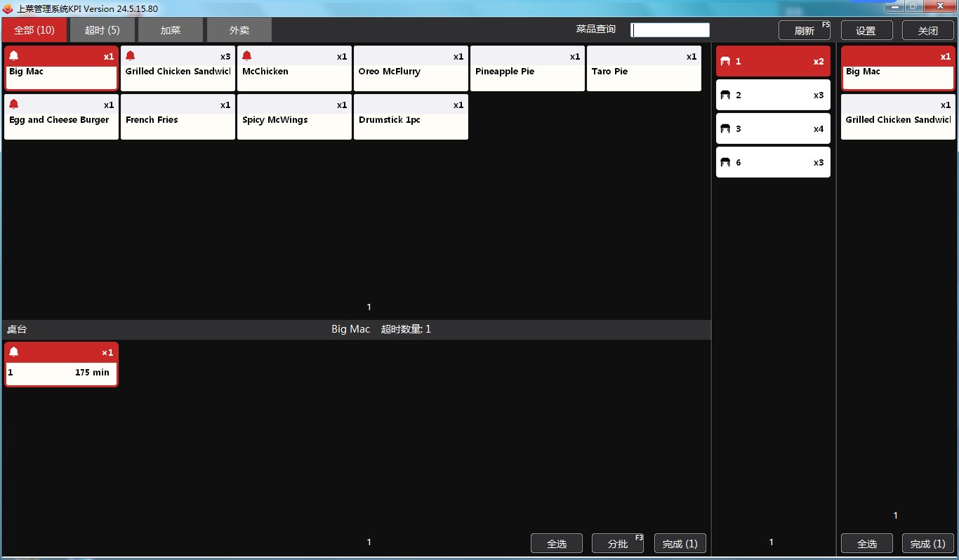Click table icon for table 6
Image resolution: width=959 pixels, height=560 pixels.
(726, 163)
